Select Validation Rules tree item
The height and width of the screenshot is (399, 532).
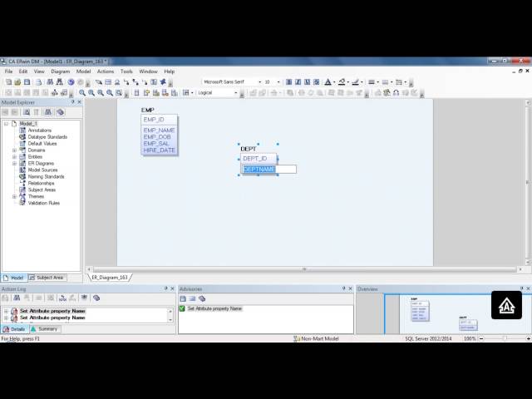point(44,203)
